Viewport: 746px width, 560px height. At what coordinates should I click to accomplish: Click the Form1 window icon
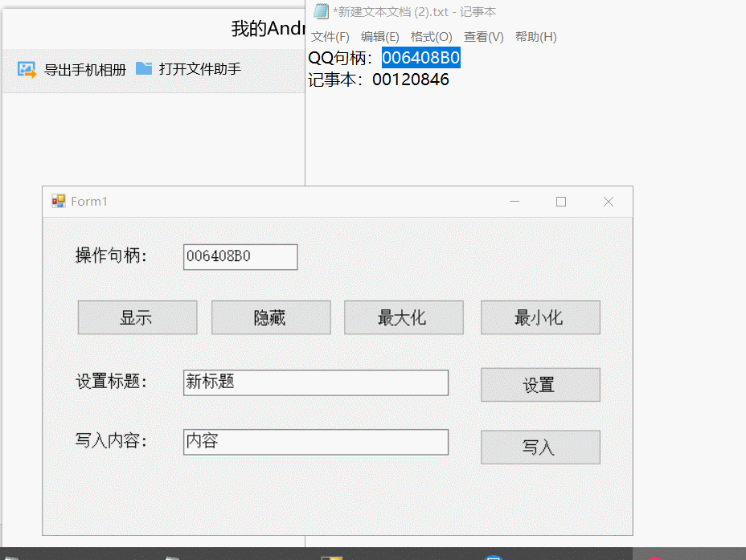point(59,201)
